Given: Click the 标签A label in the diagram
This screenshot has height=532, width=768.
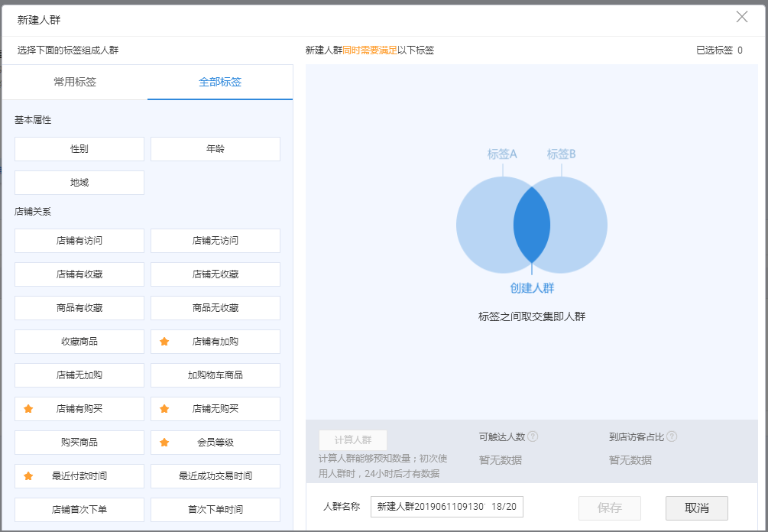Looking at the screenshot, I should 502,154.
